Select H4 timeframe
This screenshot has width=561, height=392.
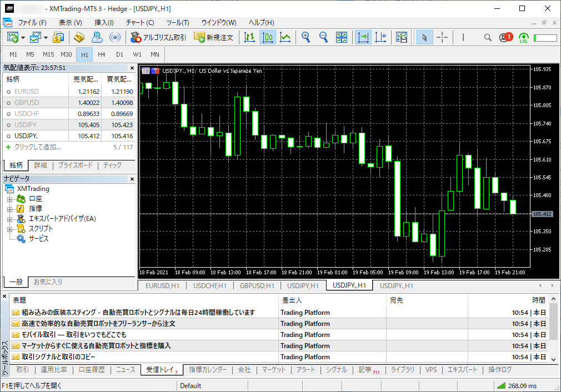[x=101, y=54]
